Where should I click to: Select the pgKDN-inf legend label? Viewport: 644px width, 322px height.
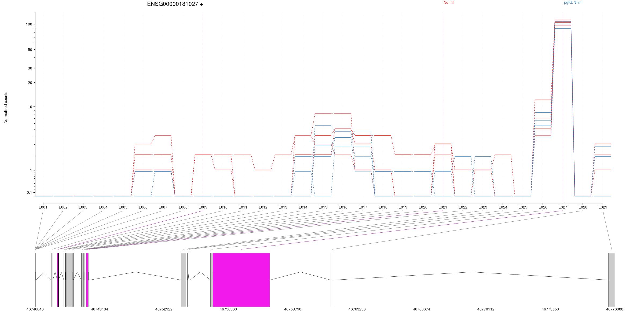[573, 2]
